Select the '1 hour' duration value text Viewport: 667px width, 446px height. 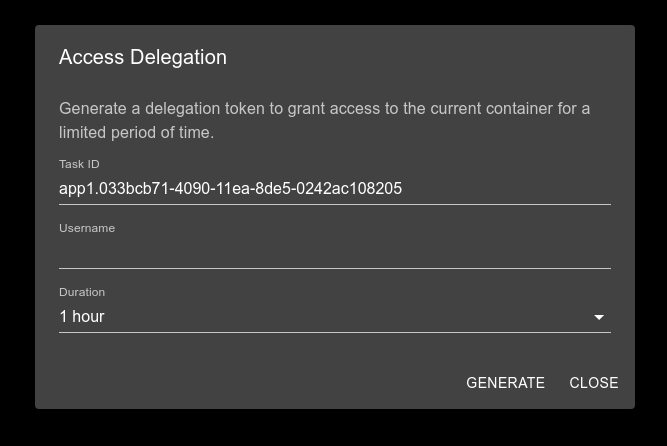(x=82, y=317)
